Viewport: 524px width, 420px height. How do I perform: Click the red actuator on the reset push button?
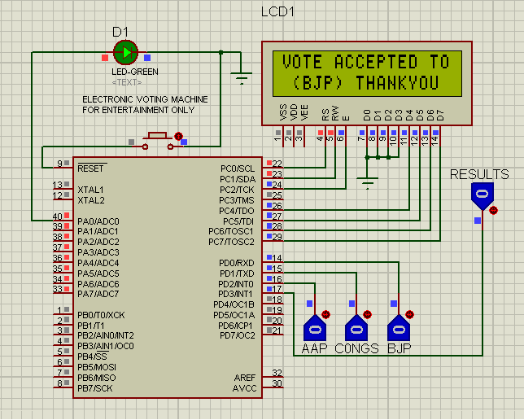coord(179,136)
